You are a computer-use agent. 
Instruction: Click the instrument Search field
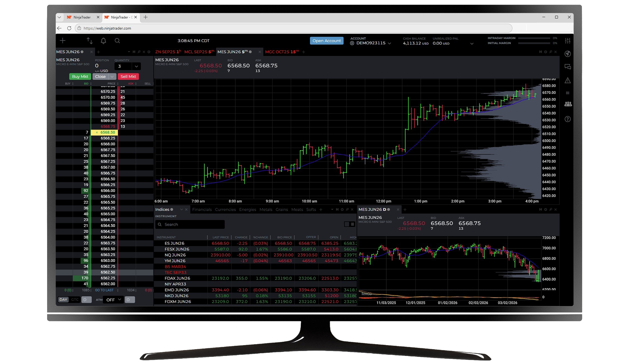(x=190, y=224)
